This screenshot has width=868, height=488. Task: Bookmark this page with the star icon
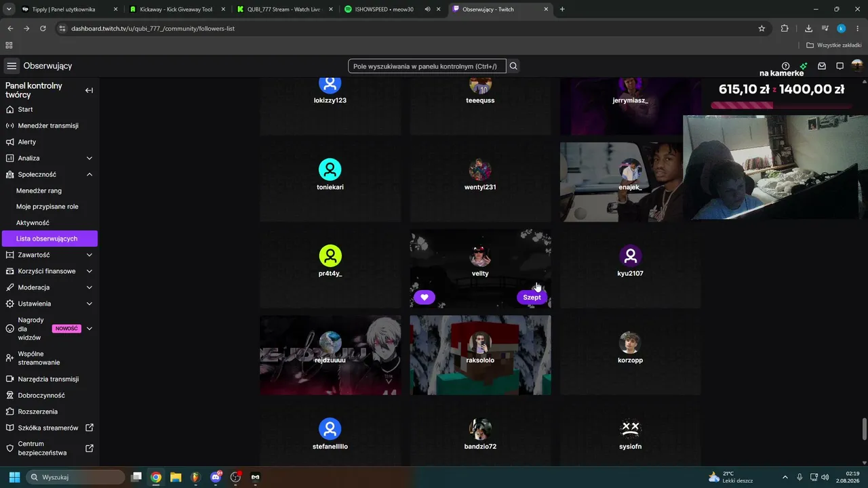tap(762, 28)
